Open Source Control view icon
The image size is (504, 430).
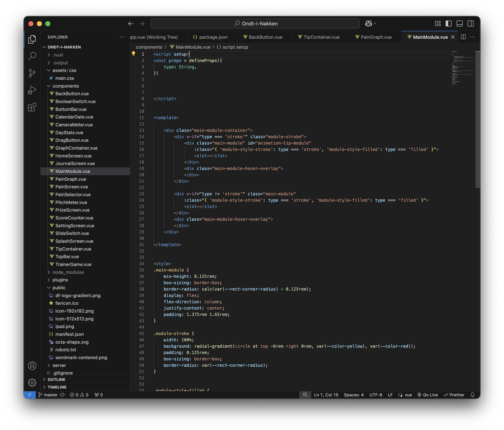32,73
